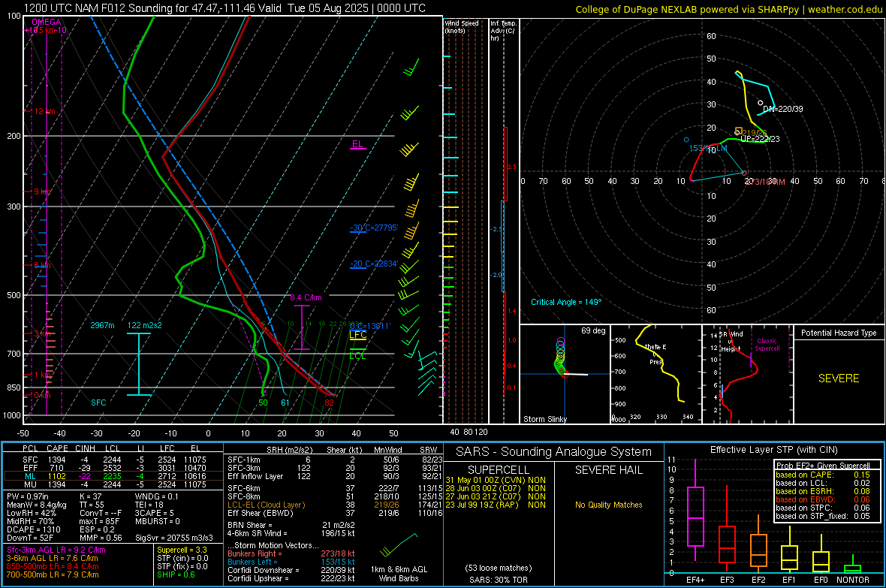This screenshot has width=886, height=588.
Task: Click the 'Wind Speed (knots)' panel header
Action: tap(462, 26)
